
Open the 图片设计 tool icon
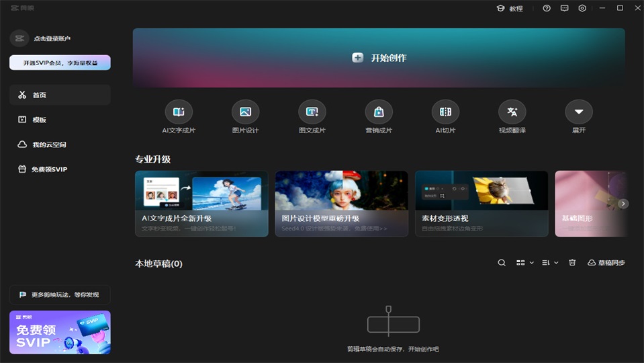245,112
